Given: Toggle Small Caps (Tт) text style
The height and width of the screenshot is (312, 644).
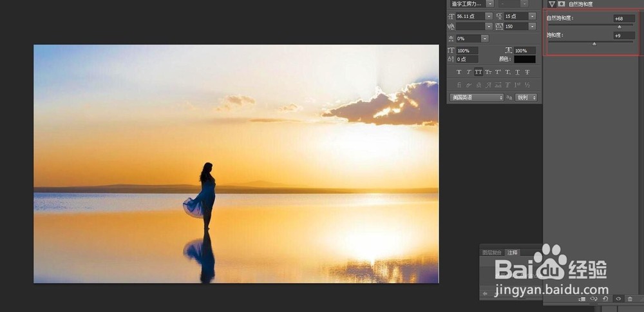Looking at the screenshot, I should pos(488,72).
